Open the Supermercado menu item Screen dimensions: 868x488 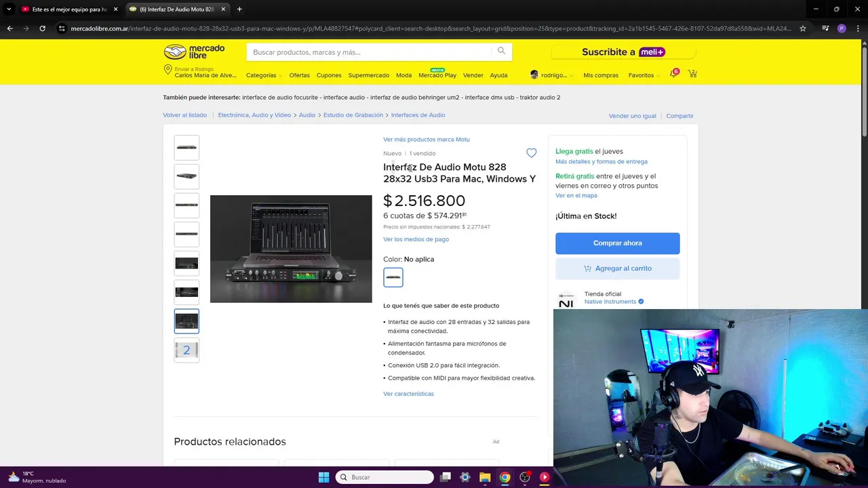click(369, 75)
